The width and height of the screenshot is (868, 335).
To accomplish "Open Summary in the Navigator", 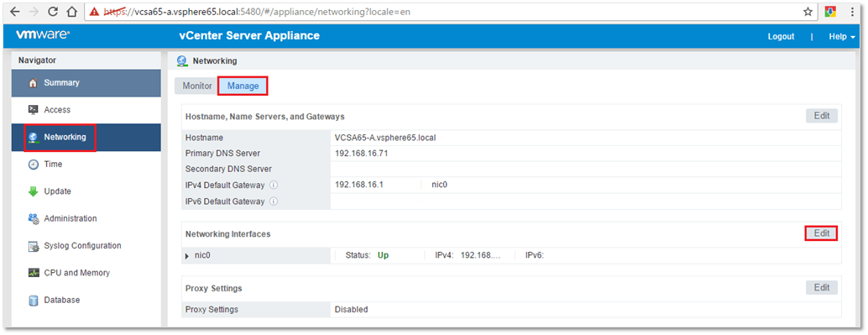I will [86, 83].
